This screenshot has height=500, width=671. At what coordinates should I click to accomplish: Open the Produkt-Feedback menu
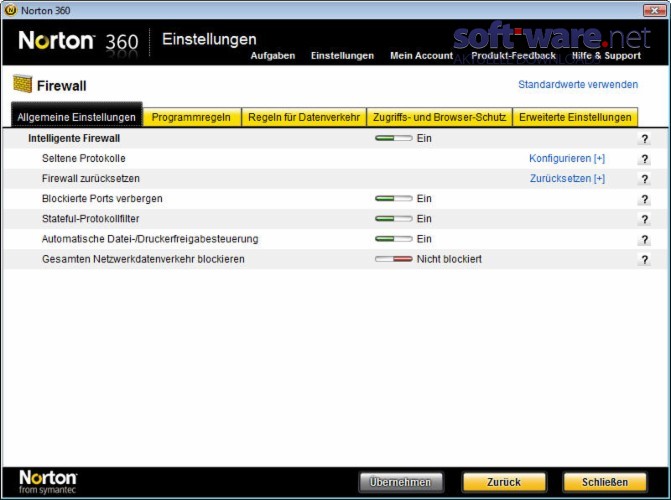(x=514, y=56)
